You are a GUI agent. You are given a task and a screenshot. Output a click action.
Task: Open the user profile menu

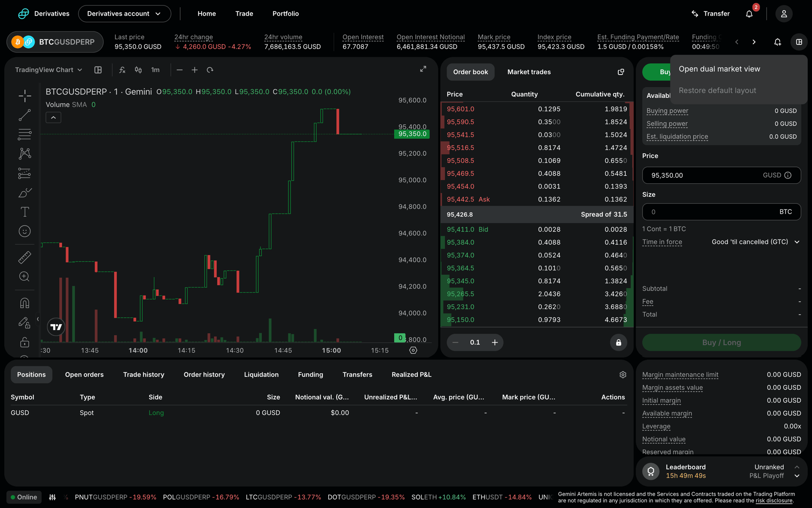coord(784,14)
